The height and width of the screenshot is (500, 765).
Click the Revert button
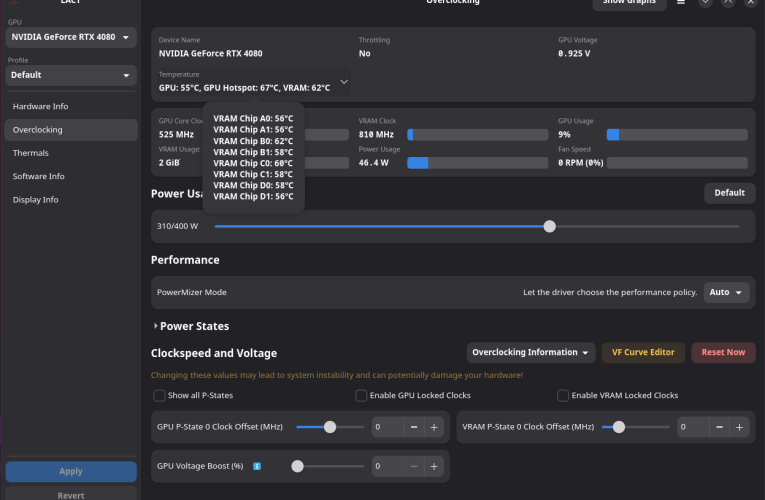coord(71,494)
